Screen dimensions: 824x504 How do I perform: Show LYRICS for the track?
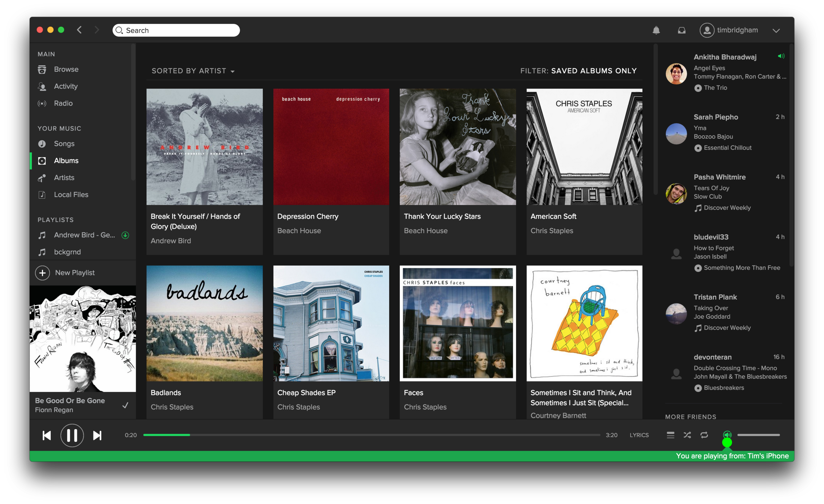pos(639,435)
